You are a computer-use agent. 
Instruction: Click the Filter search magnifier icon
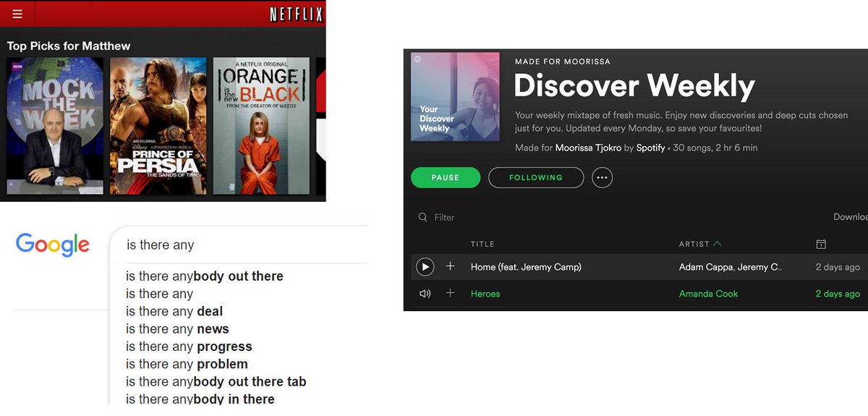[x=423, y=217]
